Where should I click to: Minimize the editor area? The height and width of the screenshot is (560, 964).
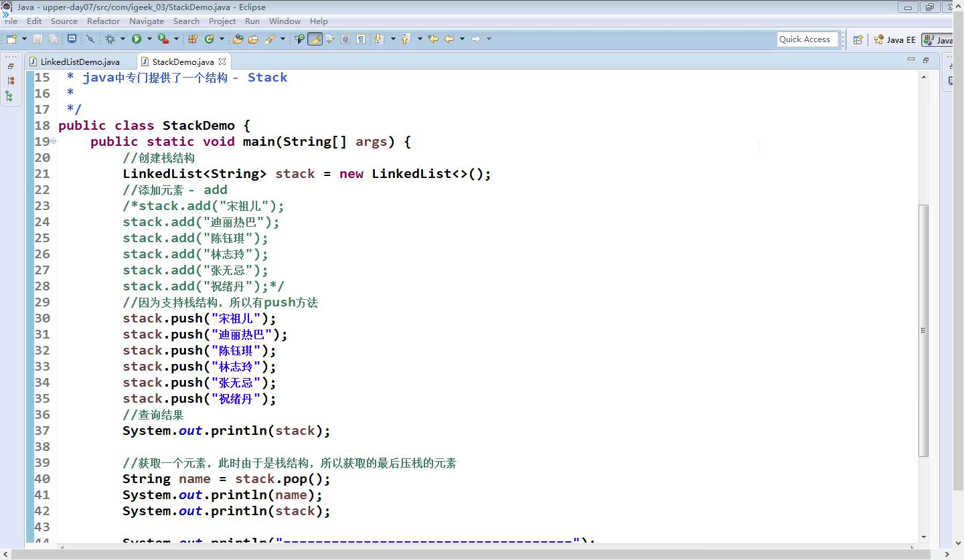click(x=910, y=60)
